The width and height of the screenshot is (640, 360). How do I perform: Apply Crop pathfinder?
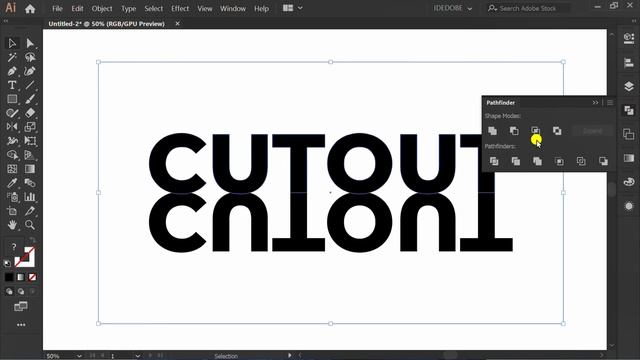pyautogui.click(x=560, y=161)
